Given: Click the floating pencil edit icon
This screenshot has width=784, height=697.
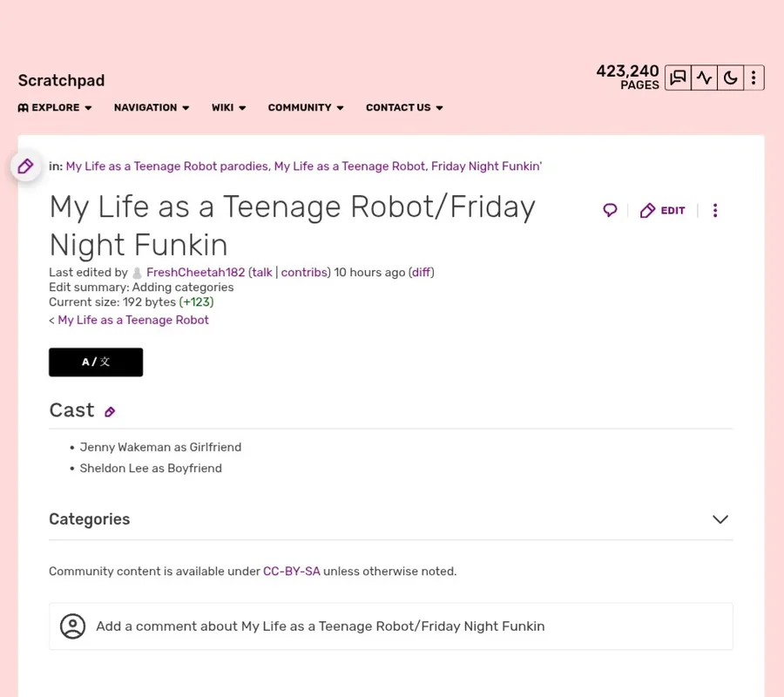Looking at the screenshot, I should (x=25, y=166).
